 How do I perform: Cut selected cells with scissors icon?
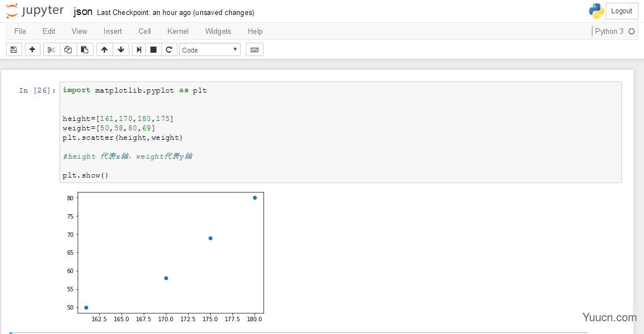pos(51,49)
